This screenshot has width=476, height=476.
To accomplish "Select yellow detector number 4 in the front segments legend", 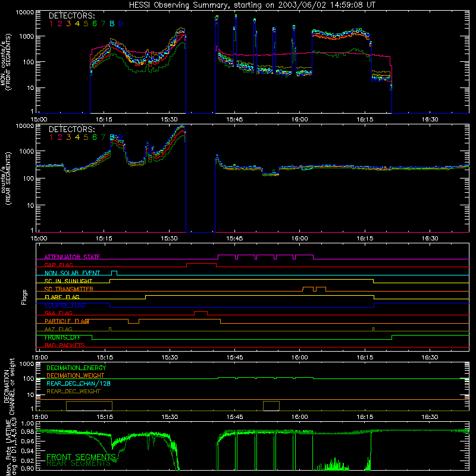I will (x=77, y=23).
